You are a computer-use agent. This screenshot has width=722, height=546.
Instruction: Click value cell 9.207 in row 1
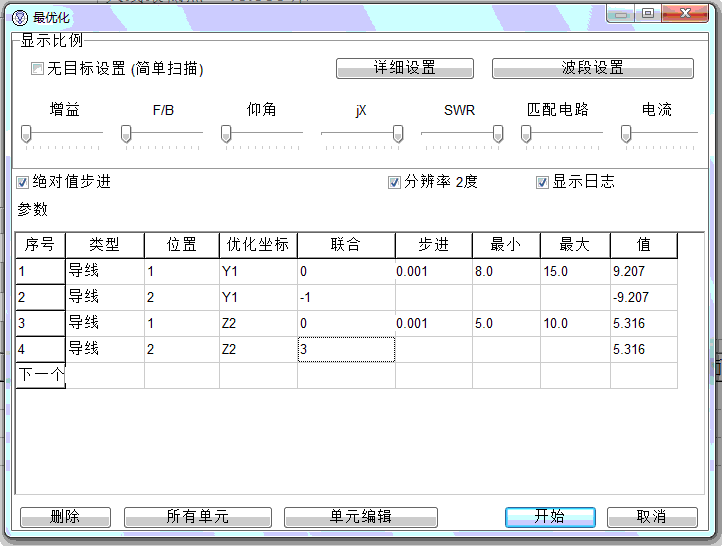coord(644,271)
